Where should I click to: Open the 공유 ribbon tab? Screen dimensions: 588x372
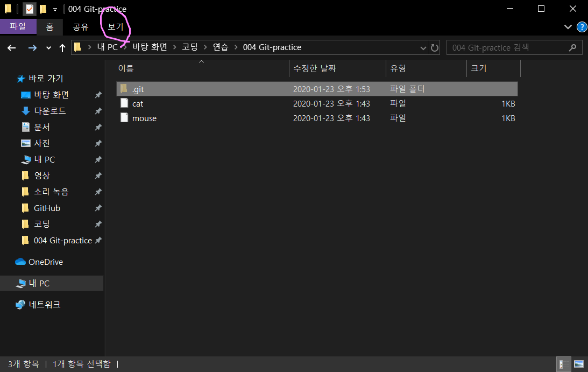point(80,27)
